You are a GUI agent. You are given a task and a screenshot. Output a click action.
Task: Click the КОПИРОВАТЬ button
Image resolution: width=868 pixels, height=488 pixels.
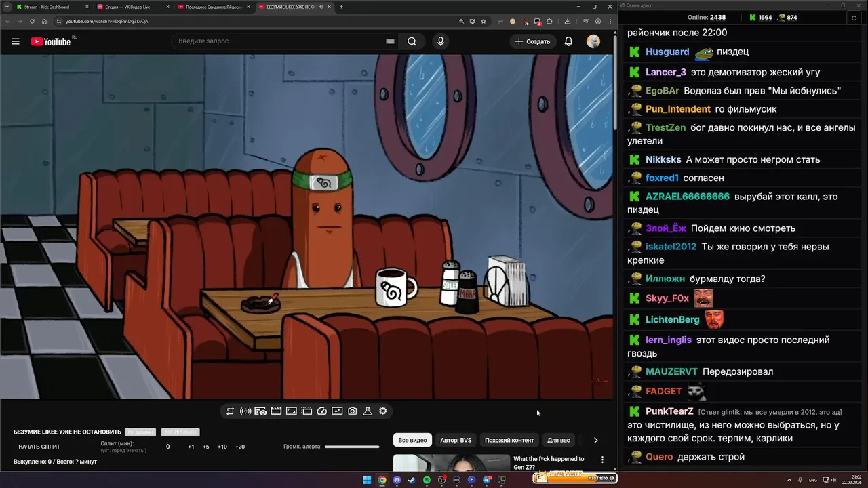click(x=180, y=432)
